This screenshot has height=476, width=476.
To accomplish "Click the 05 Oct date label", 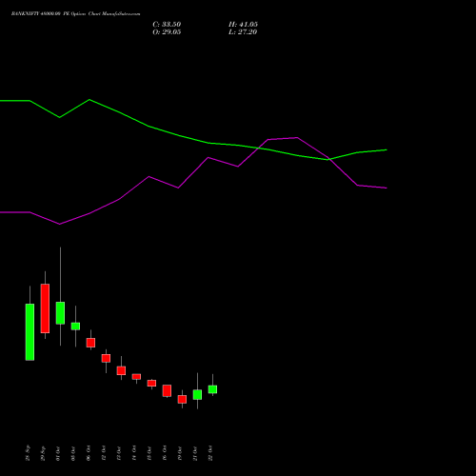I will [x=73, y=453].
